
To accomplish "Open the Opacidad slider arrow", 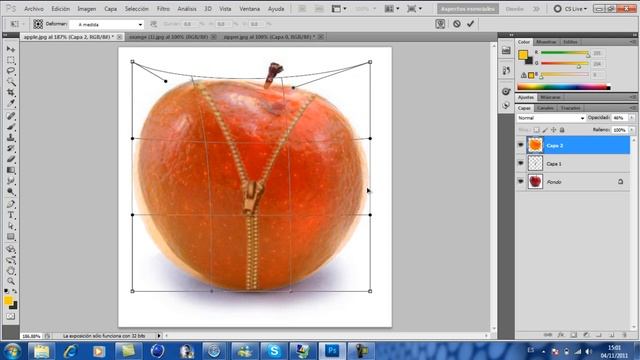I will coord(631,118).
